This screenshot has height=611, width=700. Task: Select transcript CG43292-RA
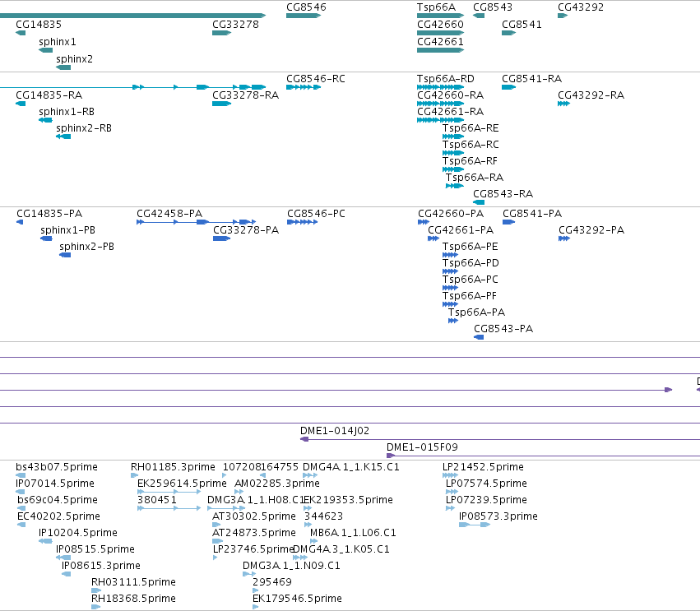pos(563,104)
